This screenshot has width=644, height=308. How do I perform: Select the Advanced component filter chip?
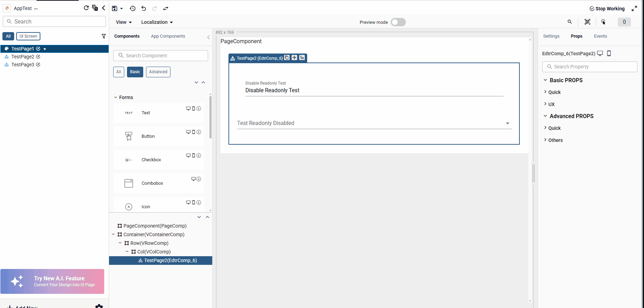click(158, 72)
